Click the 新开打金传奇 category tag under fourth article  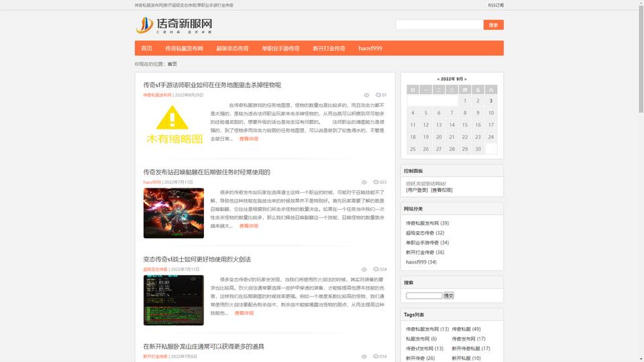point(155,357)
